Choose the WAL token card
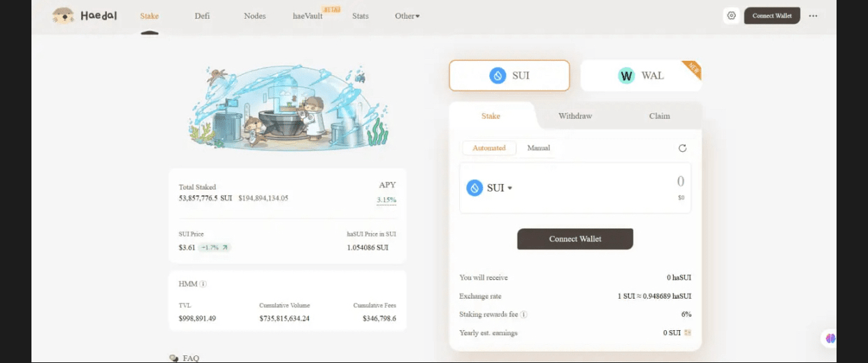Image resolution: width=868 pixels, height=363 pixels. [641, 76]
